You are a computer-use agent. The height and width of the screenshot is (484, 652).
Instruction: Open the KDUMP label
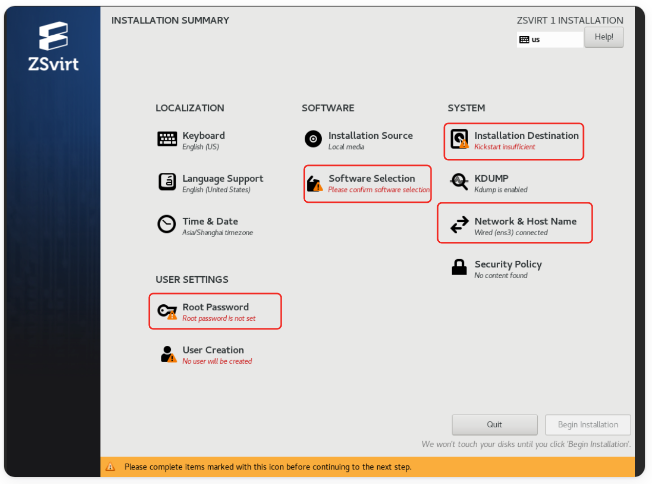pos(491,178)
